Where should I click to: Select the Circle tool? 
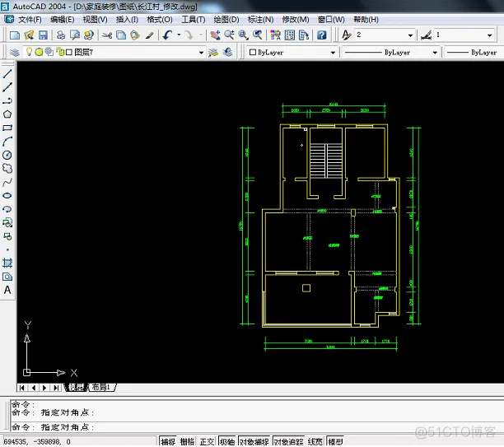(x=7, y=155)
